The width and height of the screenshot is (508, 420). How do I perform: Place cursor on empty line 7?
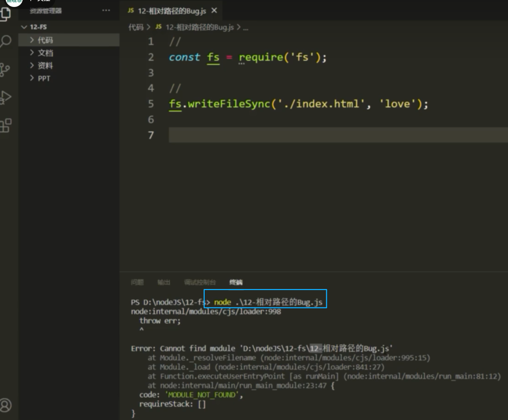338,135
